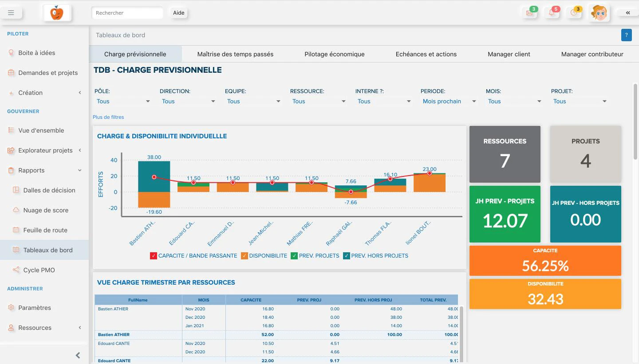Toggle the PREV. HORS PROJETS legend checkbox
Screen dimensions: 639x364
click(347, 256)
